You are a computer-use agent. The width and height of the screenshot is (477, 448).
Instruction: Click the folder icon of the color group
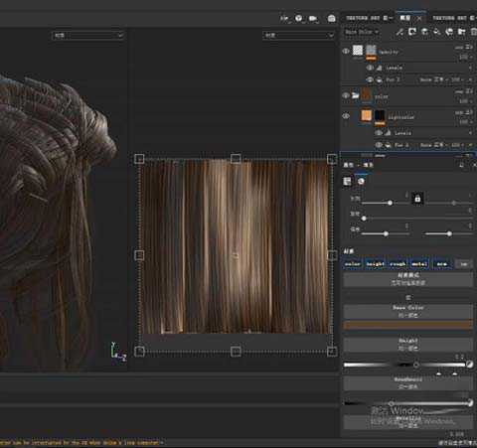coord(355,95)
